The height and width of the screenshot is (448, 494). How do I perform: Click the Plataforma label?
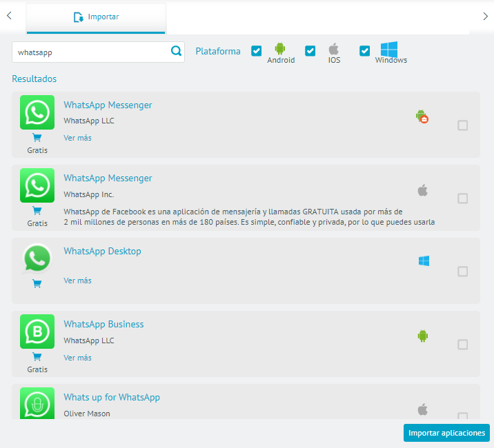click(218, 51)
